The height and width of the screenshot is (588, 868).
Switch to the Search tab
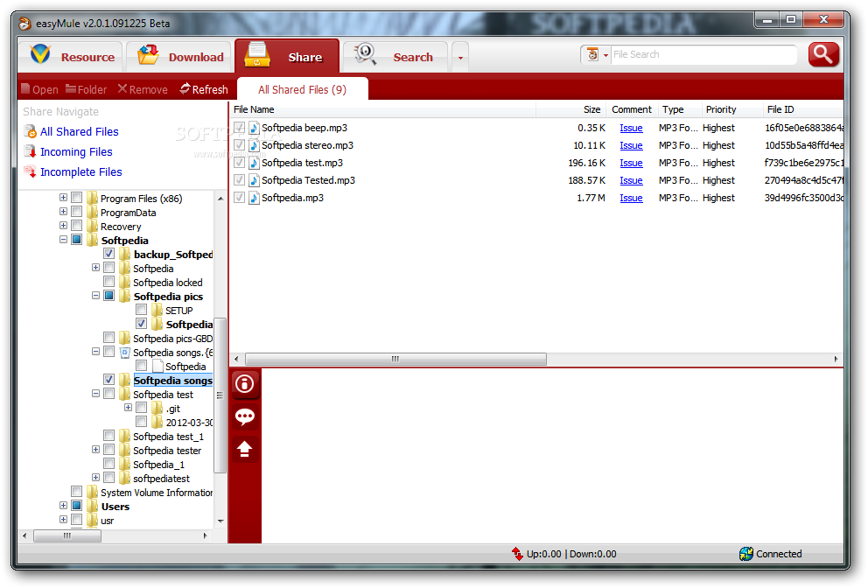tap(395, 57)
